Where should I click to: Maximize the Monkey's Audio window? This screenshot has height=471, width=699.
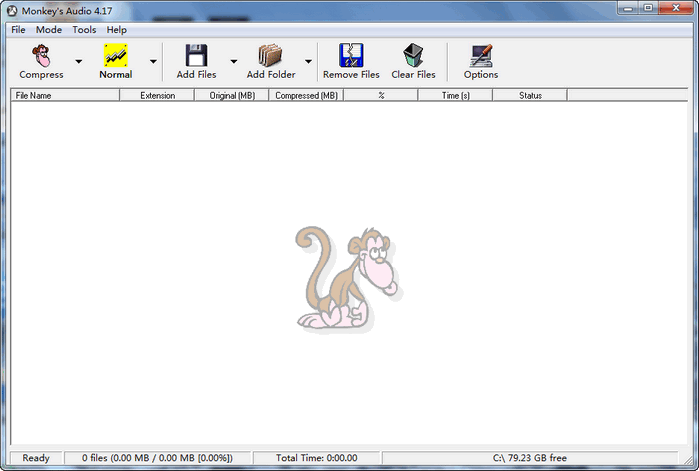pyautogui.click(x=648, y=8)
